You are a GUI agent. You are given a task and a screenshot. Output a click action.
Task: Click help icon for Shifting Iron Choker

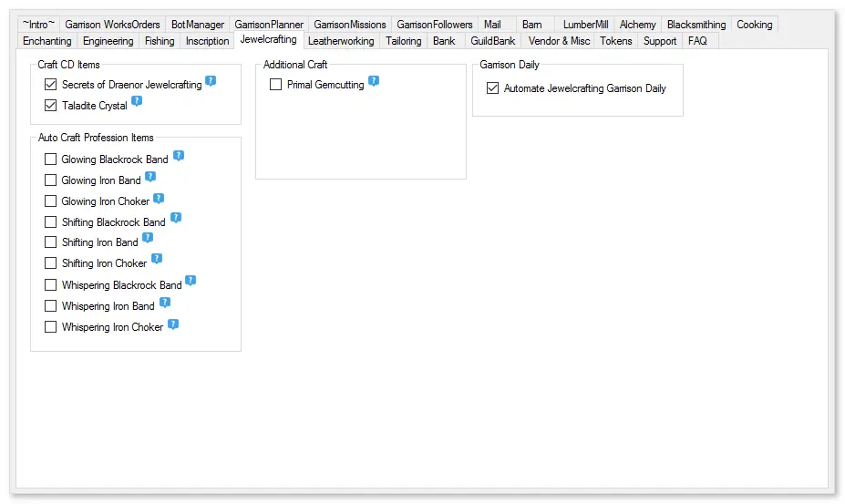pyautogui.click(x=156, y=259)
